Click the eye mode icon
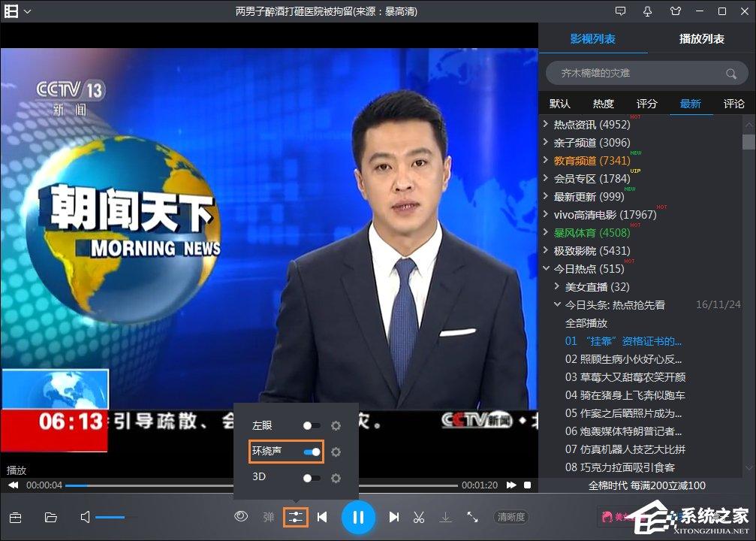This screenshot has width=756, height=541. coord(241,517)
